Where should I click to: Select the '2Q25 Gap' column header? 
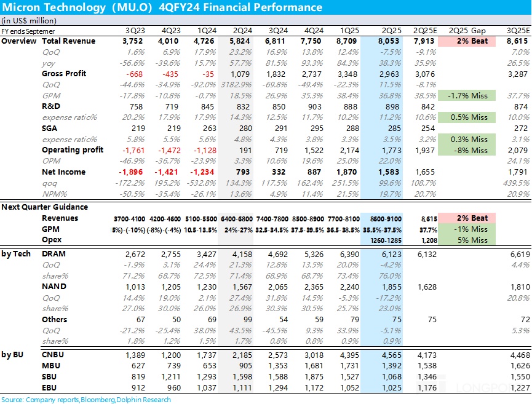pos(467,31)
